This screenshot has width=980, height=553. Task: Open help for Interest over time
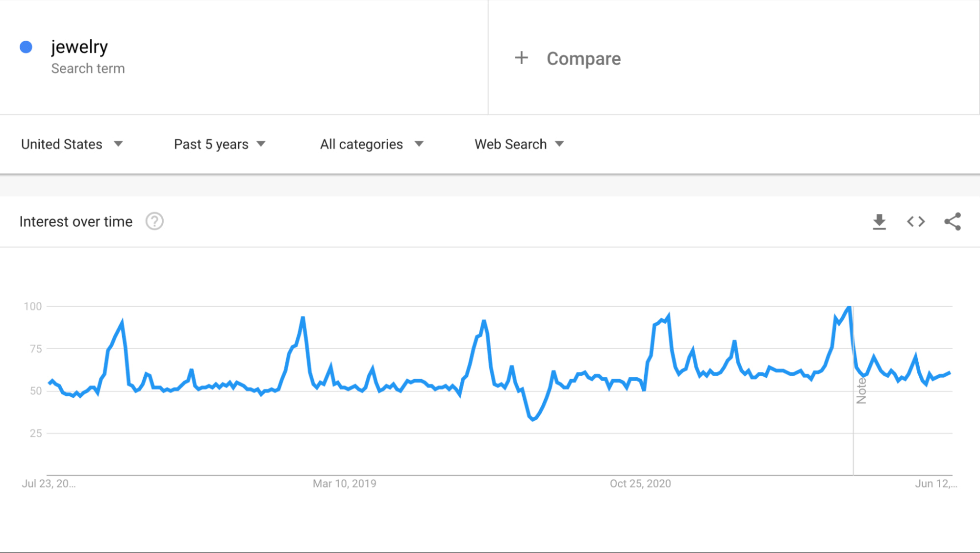[154, 221]
